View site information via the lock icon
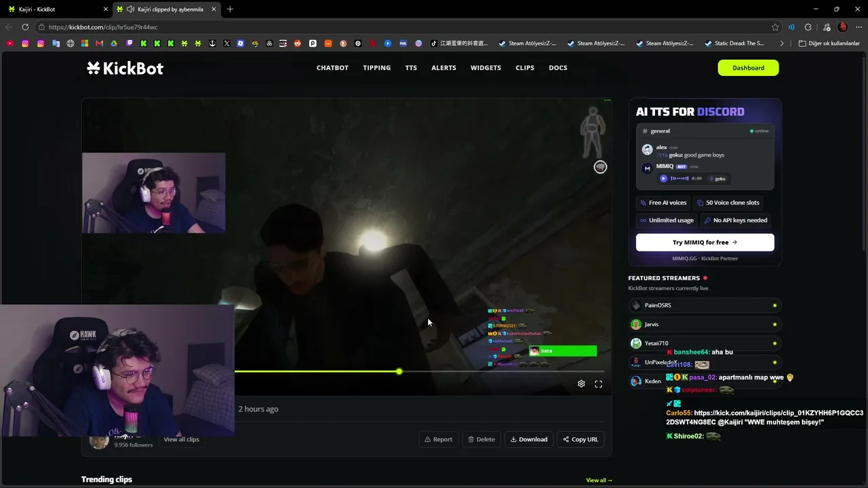This screenshot has height=488, width=868. coord(42,27)
